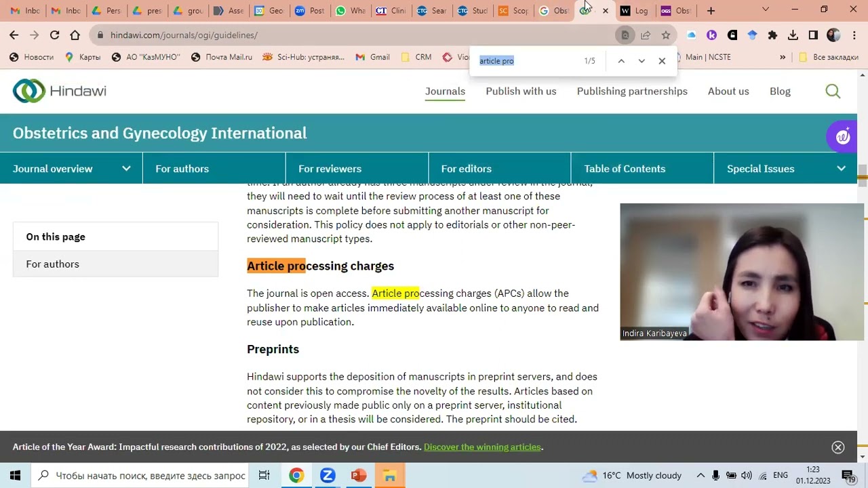The image size is (868, 488).
Task: Open Publishing partnerships menu
Action: point(632,91)
